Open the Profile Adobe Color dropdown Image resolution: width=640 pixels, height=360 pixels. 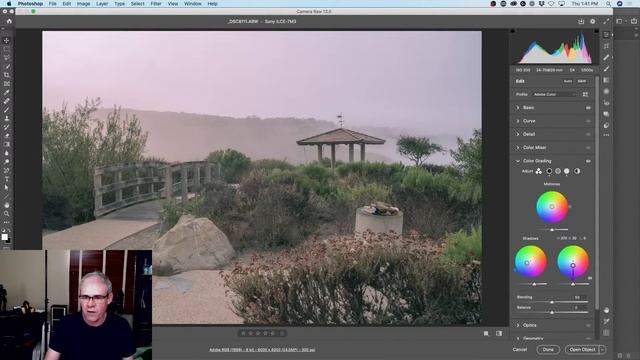(555, 94)
